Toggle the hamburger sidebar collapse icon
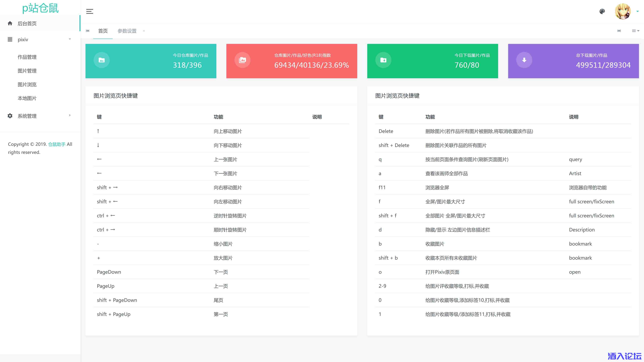 click(x=90, y=11)
